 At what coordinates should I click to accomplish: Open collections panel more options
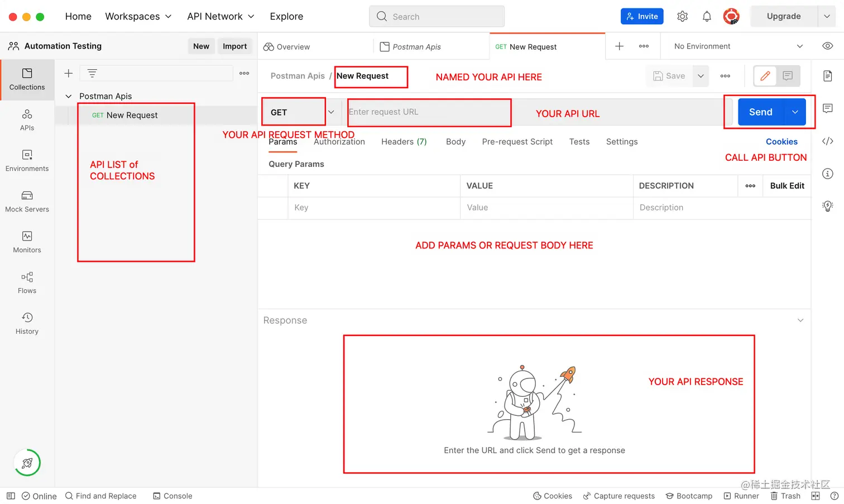(244, 73)
